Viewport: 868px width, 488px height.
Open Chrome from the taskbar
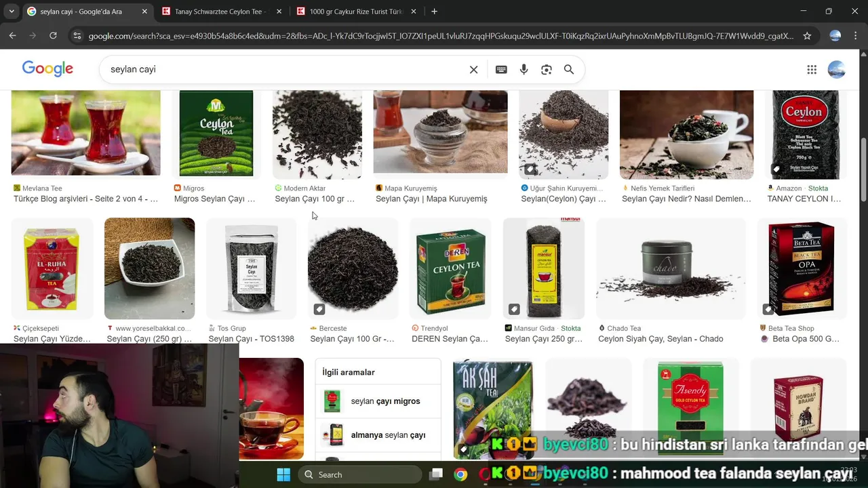(x=460, y=474)
